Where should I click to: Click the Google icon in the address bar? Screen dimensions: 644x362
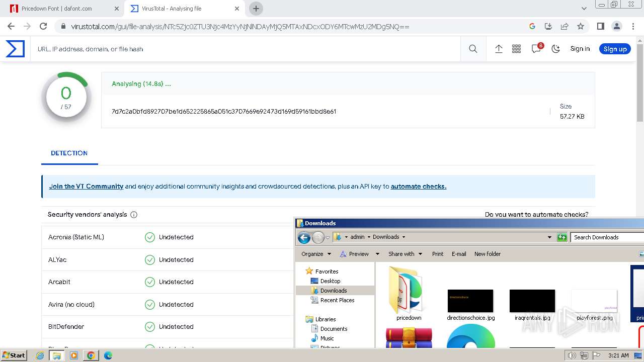click(x=532, y=26)
